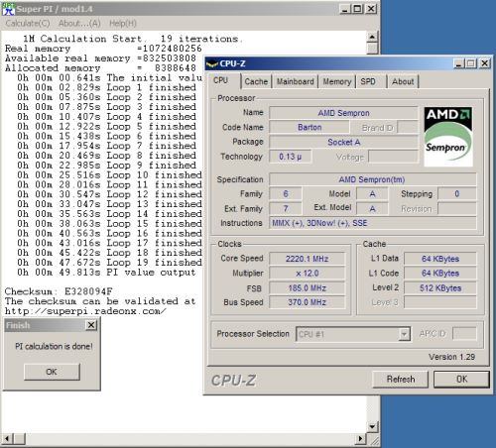Screen dimensions: 496x448
Task: Switch to the Memory tab
Action: click(x=337, y=81)
